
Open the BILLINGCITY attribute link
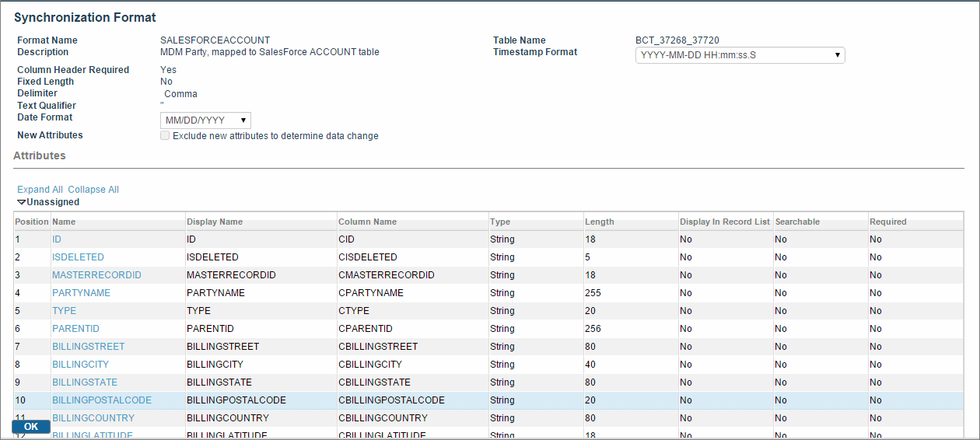click(x=80, y=365)
